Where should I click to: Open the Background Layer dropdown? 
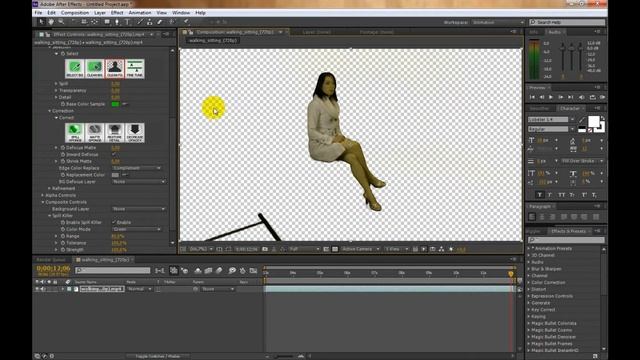pyautogui.click(x=139, y=209)
